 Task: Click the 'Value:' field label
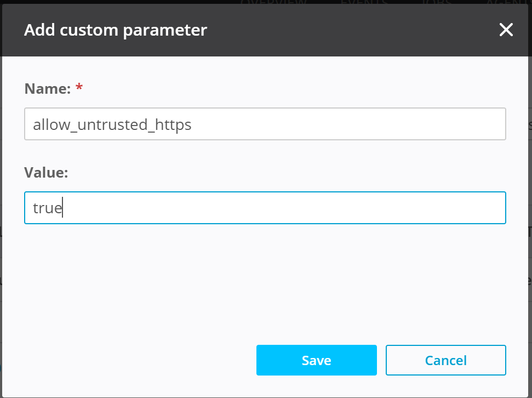pos(46,173)
